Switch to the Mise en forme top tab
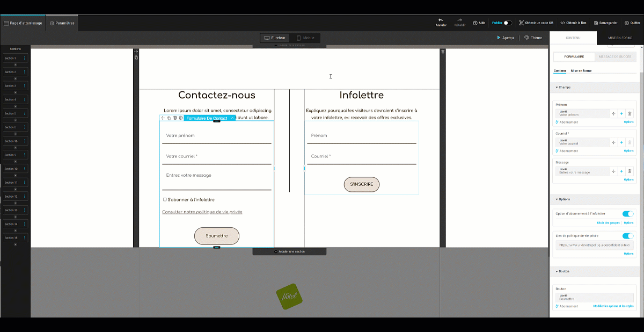The image size is (644, 332). 620,38
